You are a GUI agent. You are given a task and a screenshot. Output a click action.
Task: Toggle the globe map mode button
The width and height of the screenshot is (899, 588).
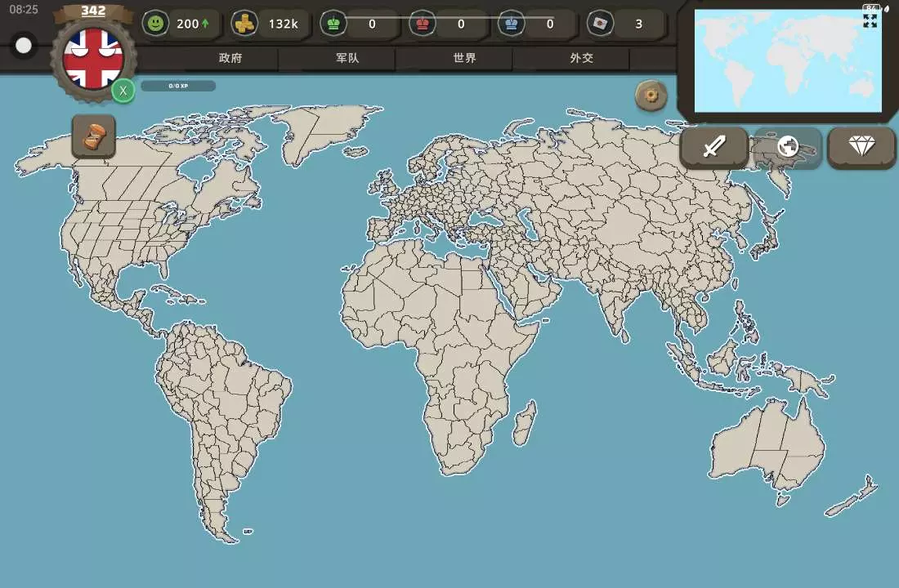point(788,147)
